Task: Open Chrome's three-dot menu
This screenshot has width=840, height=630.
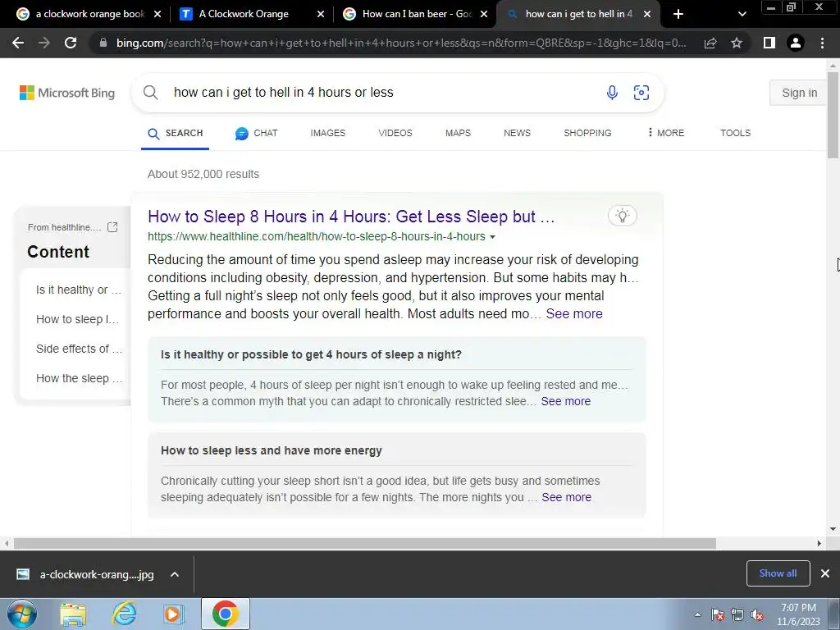Action: tap(822, 43)
